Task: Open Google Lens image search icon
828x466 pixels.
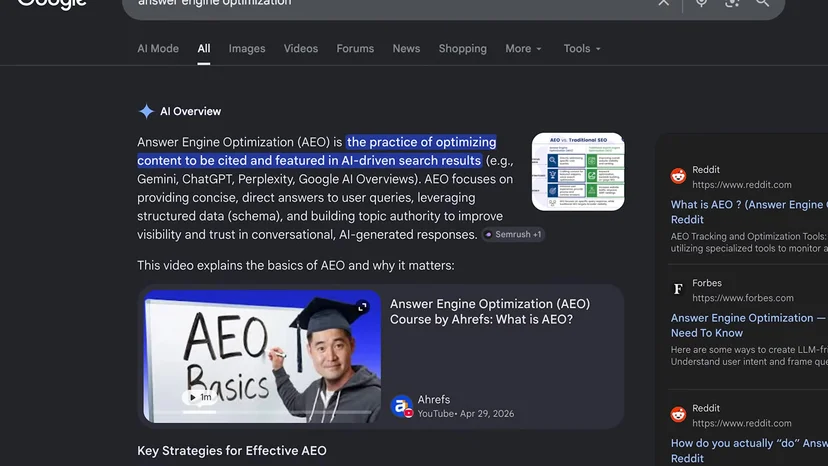Action: point(732,2)
